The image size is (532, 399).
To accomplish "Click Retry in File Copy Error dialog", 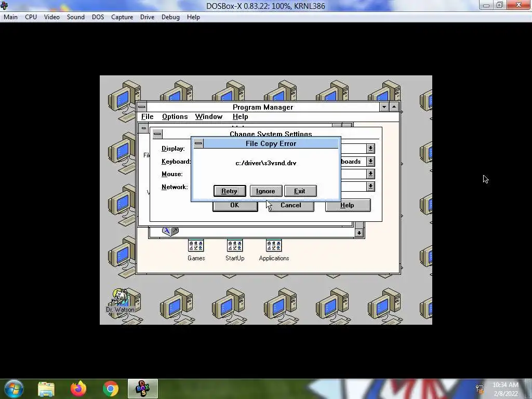I will point(230,191).
